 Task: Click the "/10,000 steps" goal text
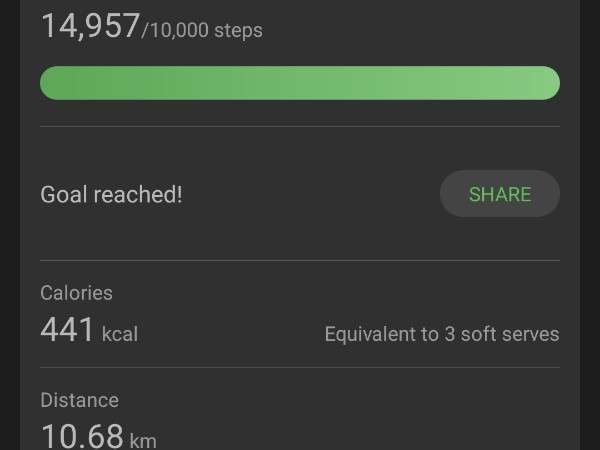[203, 30]
